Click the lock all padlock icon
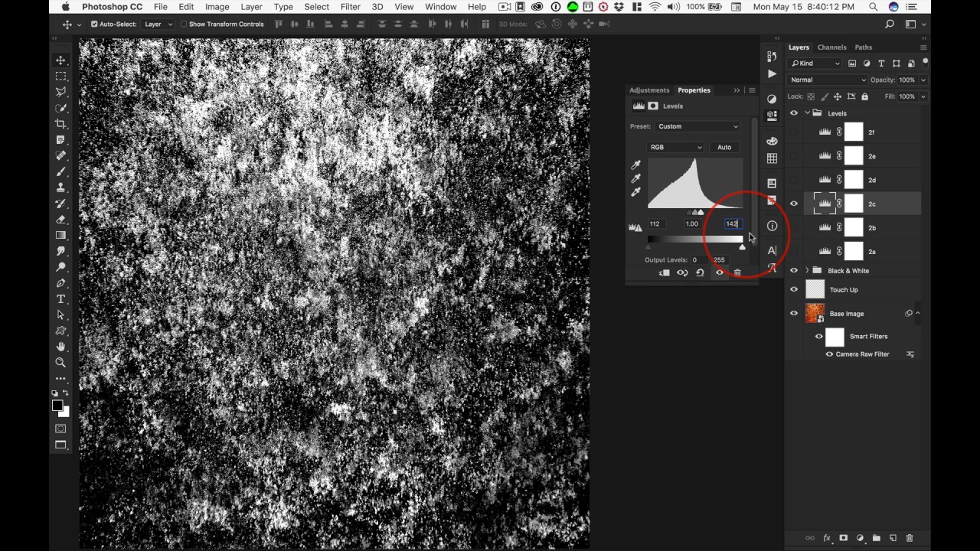980x551 pixels. (x=864, y=96)
